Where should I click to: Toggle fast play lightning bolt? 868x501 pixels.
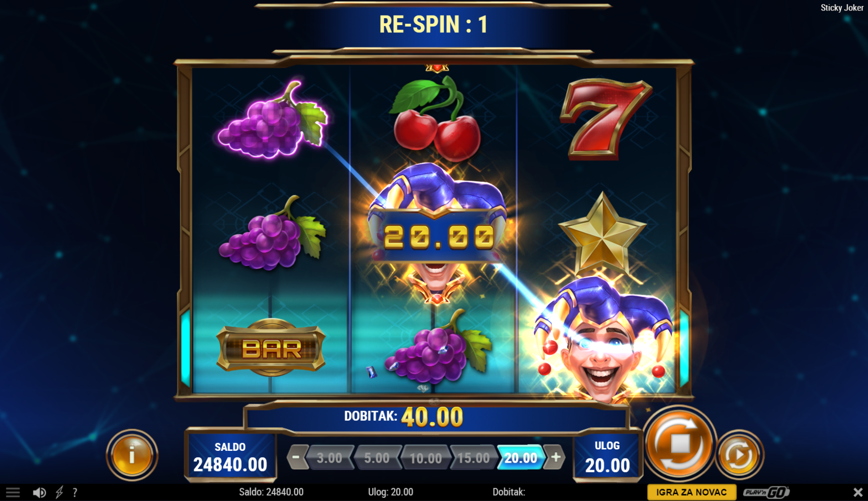tap(59, 492)
